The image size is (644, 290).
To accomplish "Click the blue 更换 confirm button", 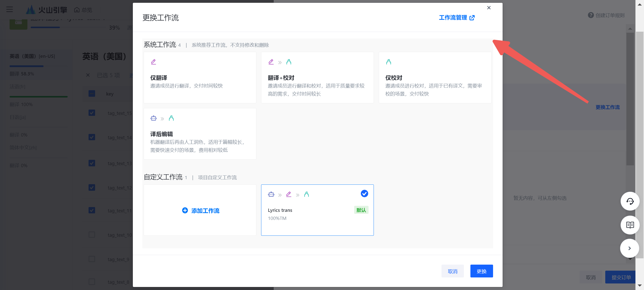I will 481,271.
